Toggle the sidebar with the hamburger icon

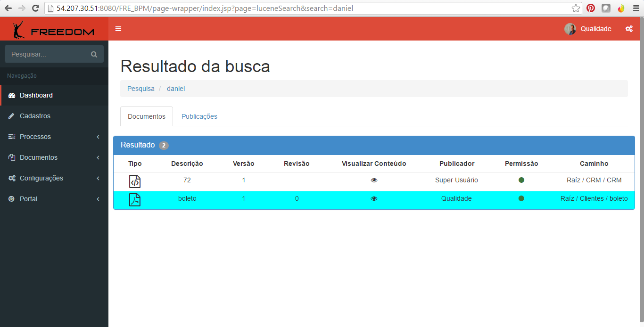(x=118, y=29)
